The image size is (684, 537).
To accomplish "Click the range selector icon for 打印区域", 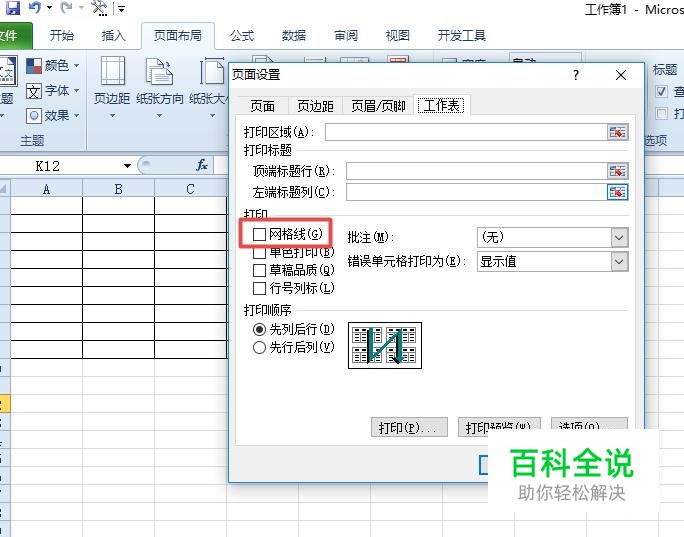I will click(x=618, y=132).
